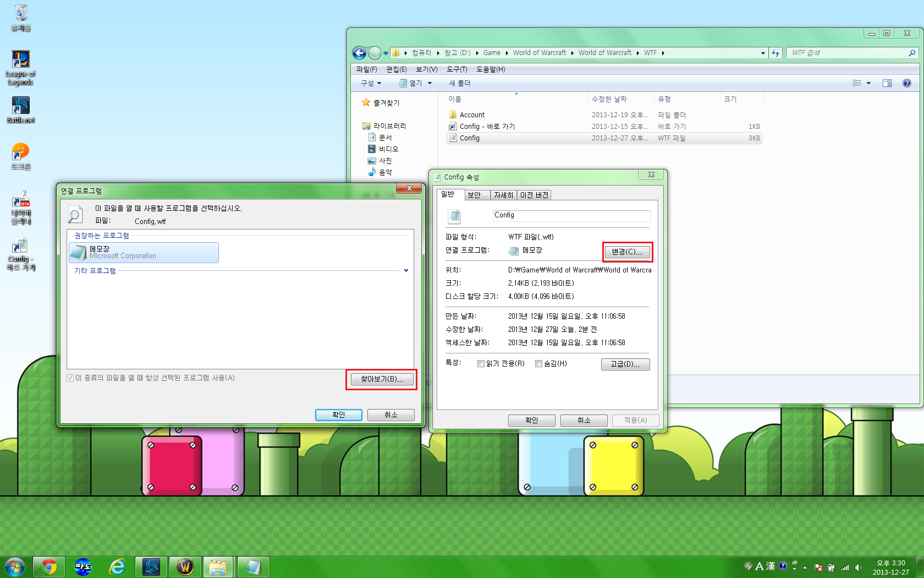Sort by the 수정한 날짜 column header
Viewport: 924px width, 578px height.
tap(620, 99)
